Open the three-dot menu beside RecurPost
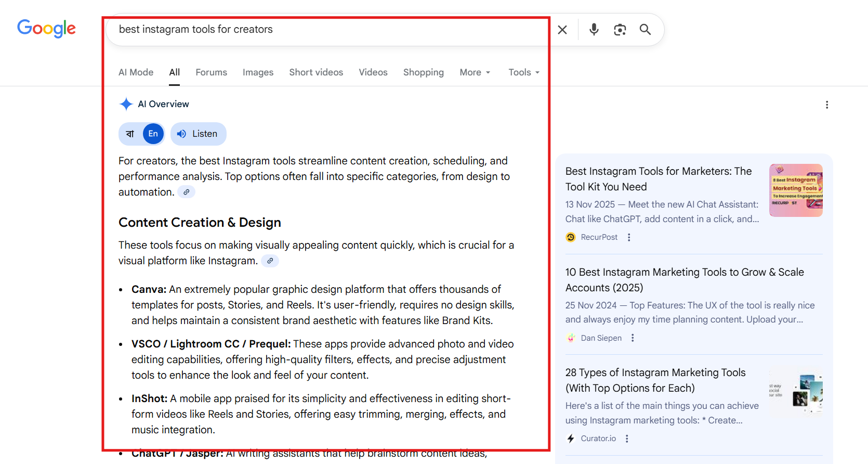Screen dimensions: 868x464 (629, 237)
